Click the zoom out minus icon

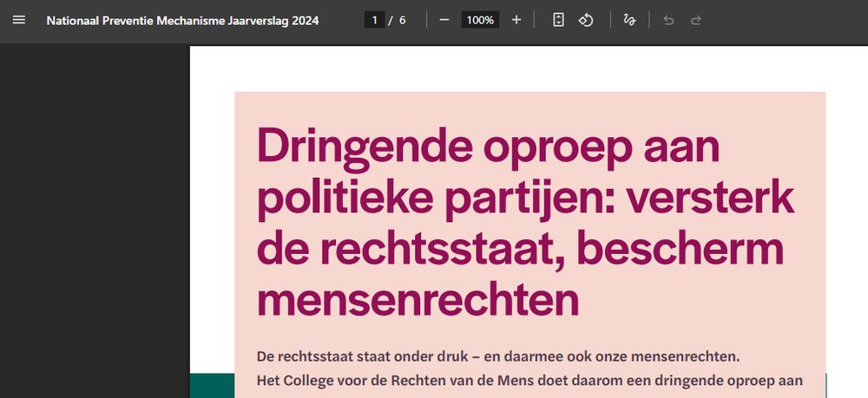click(x=444, y=21)
